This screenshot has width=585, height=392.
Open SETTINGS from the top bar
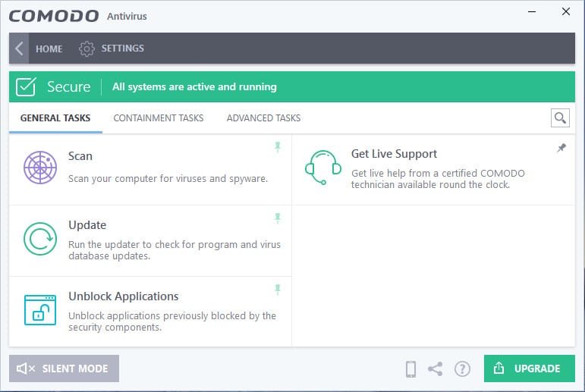click(122, 49)
